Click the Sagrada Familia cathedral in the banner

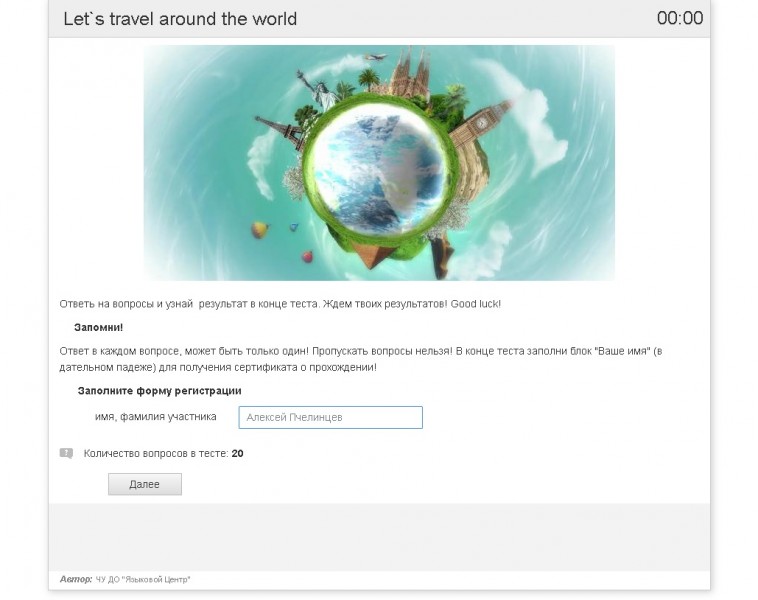coord(410,72)
